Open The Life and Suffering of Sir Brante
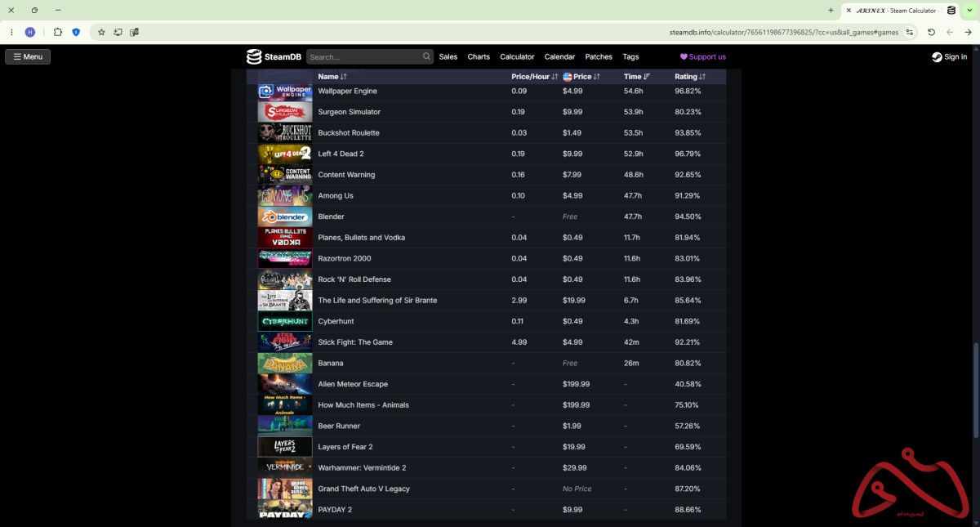 tap(377, 300)
